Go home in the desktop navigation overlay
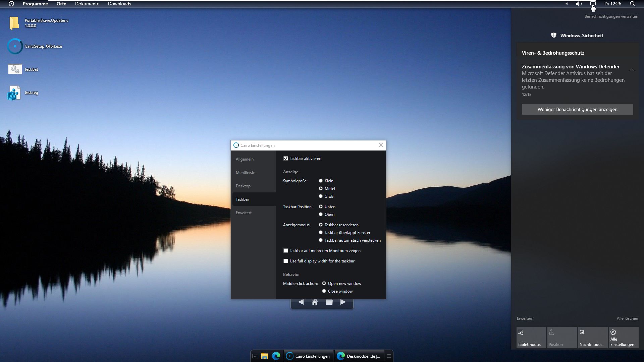This screenshot has width=644, height=362. click(x=315, y=302)
